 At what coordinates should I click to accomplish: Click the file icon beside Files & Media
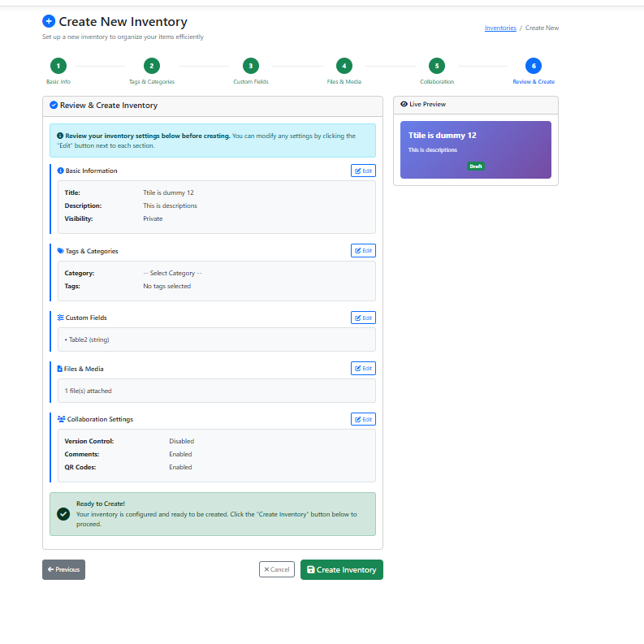(x=60, y=369)
